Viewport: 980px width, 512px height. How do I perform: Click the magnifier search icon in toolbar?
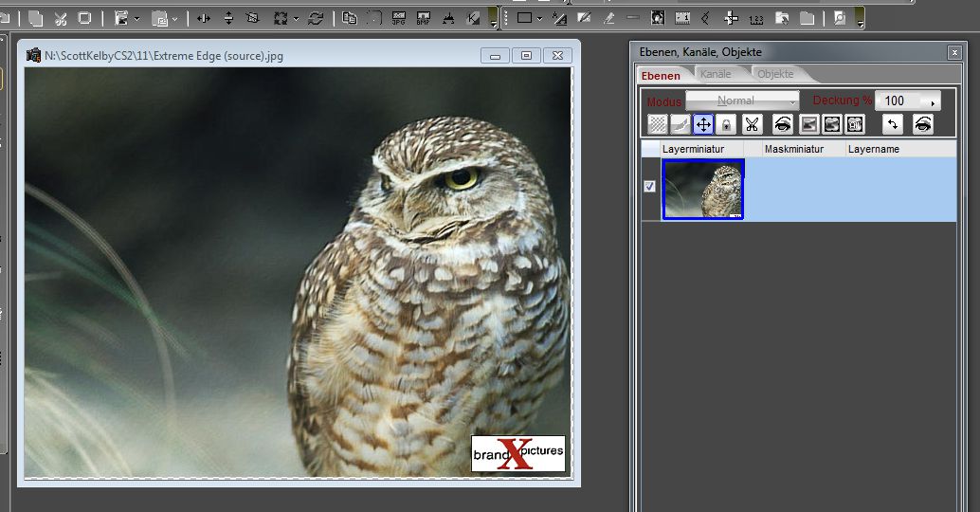coord(839,18)
